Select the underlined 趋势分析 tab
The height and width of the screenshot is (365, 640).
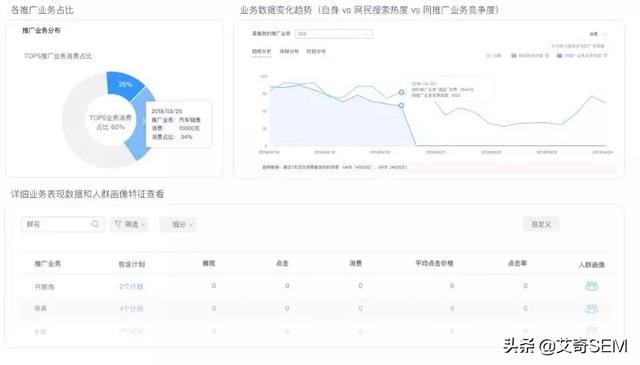click(x=261, y=51)
